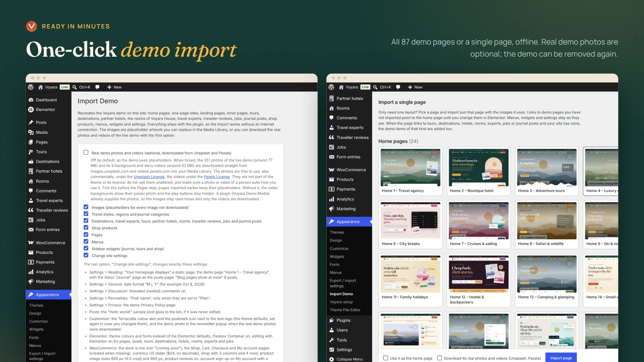
Task: Click the Voyara home icon in right window admin bar
Action: coord(341,87)
